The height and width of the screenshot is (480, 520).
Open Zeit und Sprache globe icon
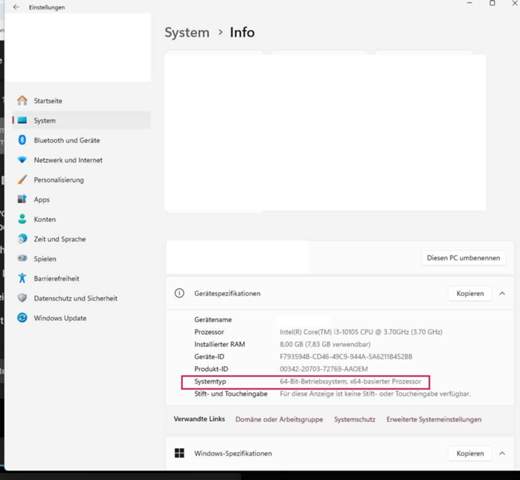point(22,239)
